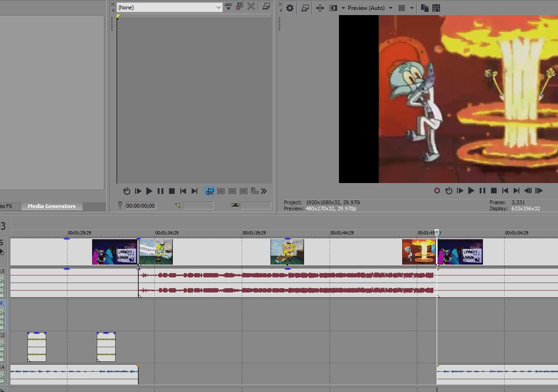The height and width of the screenshot is (392, 558).
Task: Click Record button in preview transport
Action: (437, 191)
